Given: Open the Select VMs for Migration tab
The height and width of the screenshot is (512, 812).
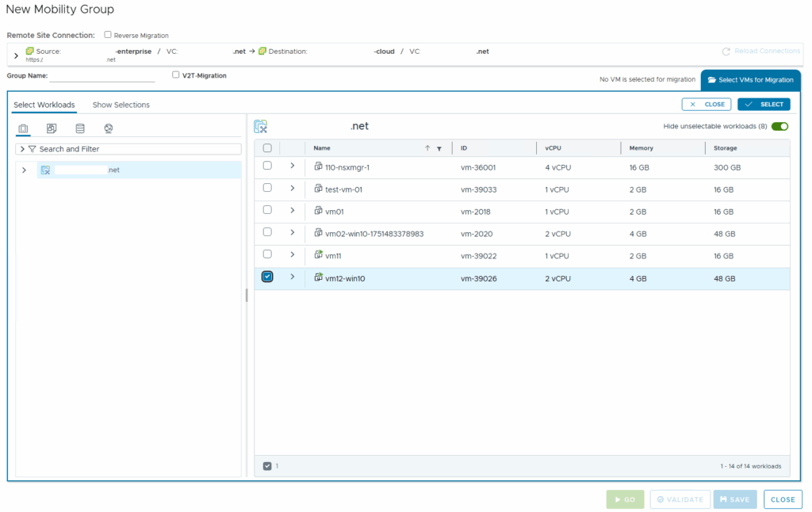Looking at the screenshot, I should point(750,80).
